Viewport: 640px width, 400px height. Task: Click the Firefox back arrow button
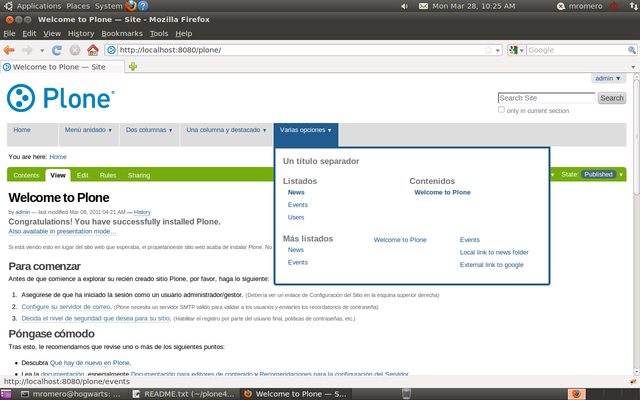[x=9, y=50]
